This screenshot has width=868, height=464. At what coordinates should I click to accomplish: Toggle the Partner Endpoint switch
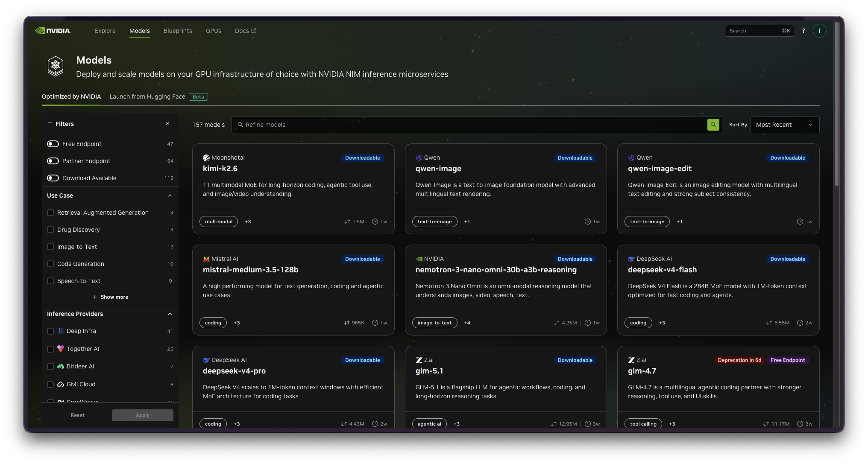[x=53, y=161]
